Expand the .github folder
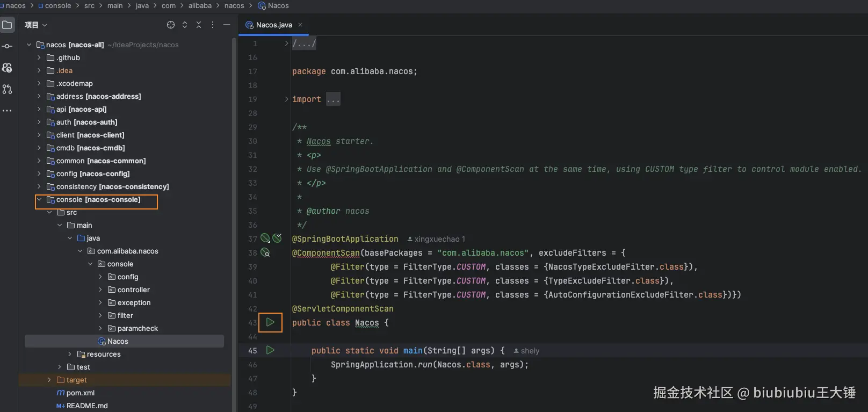868x412 pixels. pos(39,57)
